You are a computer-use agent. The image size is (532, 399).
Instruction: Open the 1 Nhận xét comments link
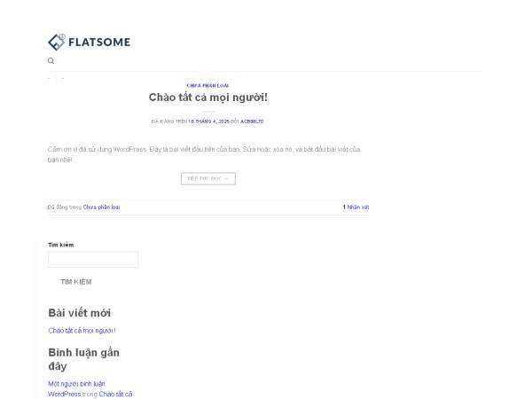356,207
